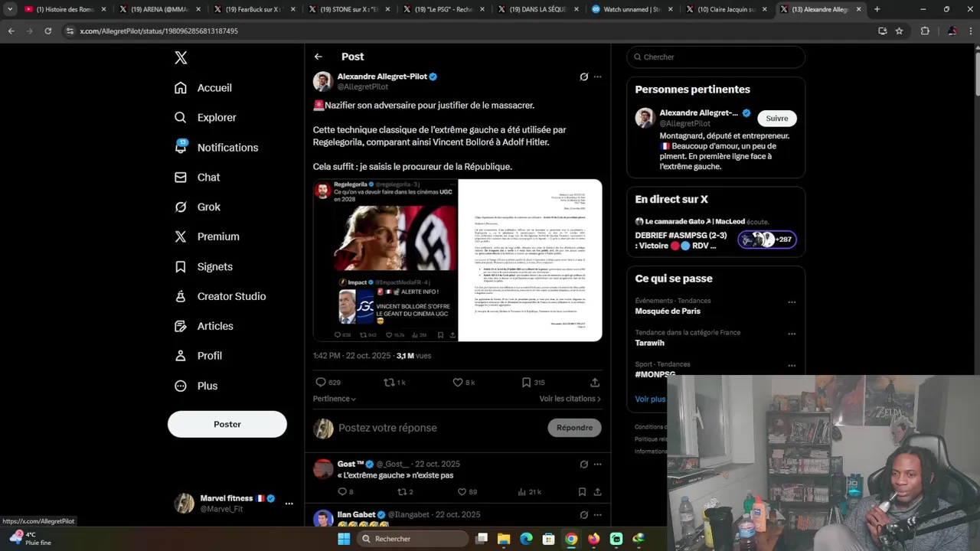Image resolution: width=980 pixels, height=551 pixels.
Task: Share the main post
Action: (595, 383)
